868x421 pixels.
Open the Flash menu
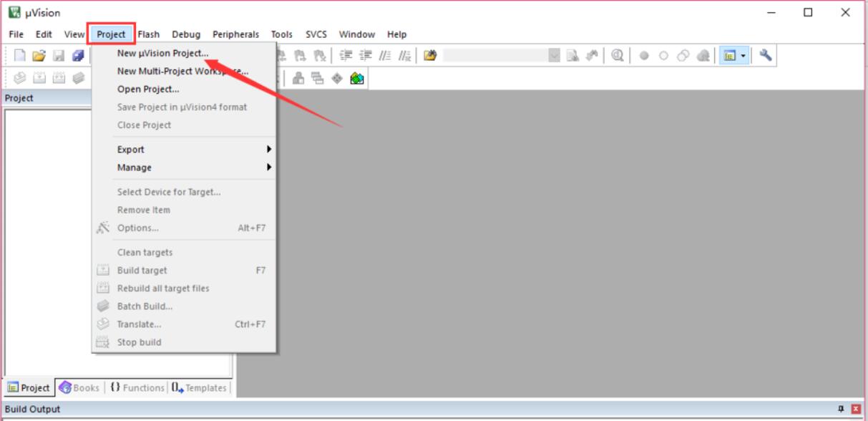coord(148,34)
